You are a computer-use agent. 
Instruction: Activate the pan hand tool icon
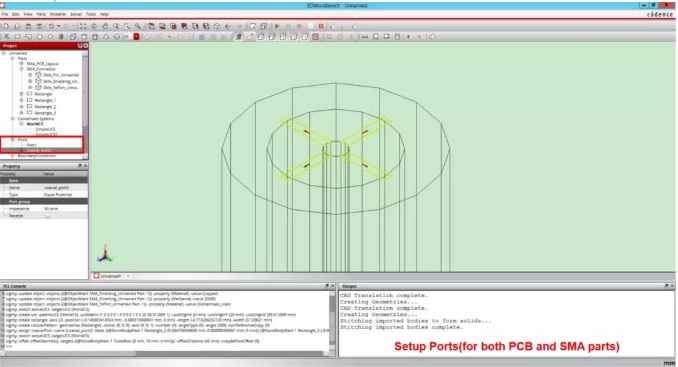point(105,26)
